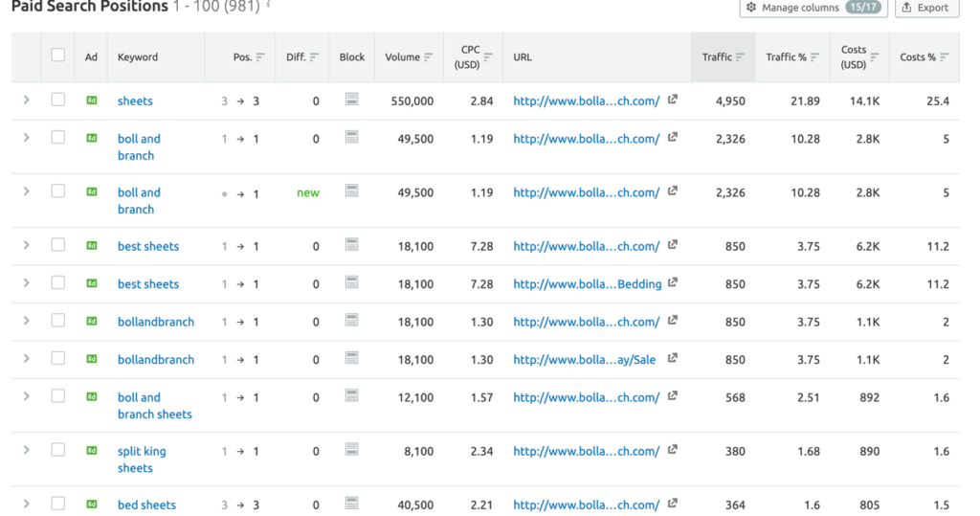This screenshot has width=980, height=516.
Task: Expand the split king sheets row
Action: click(26, 450)
